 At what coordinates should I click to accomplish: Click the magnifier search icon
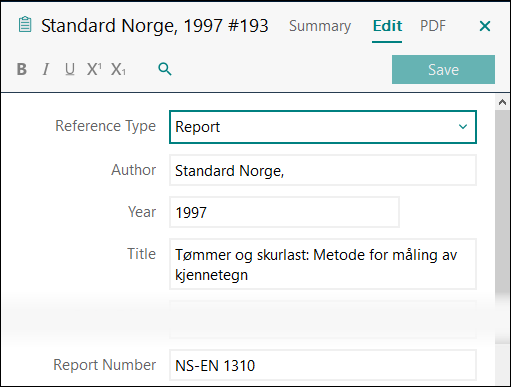click(x=165, y=69)
